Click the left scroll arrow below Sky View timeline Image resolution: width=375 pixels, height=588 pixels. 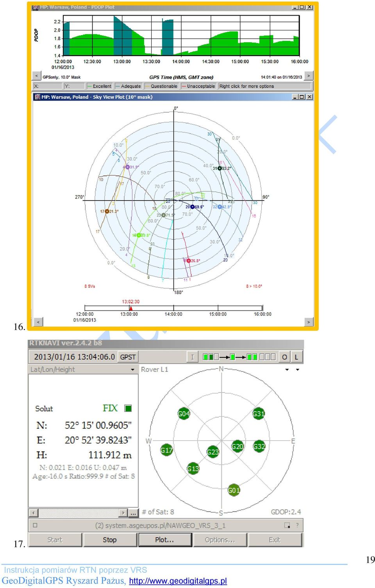(x=38, y=322)
